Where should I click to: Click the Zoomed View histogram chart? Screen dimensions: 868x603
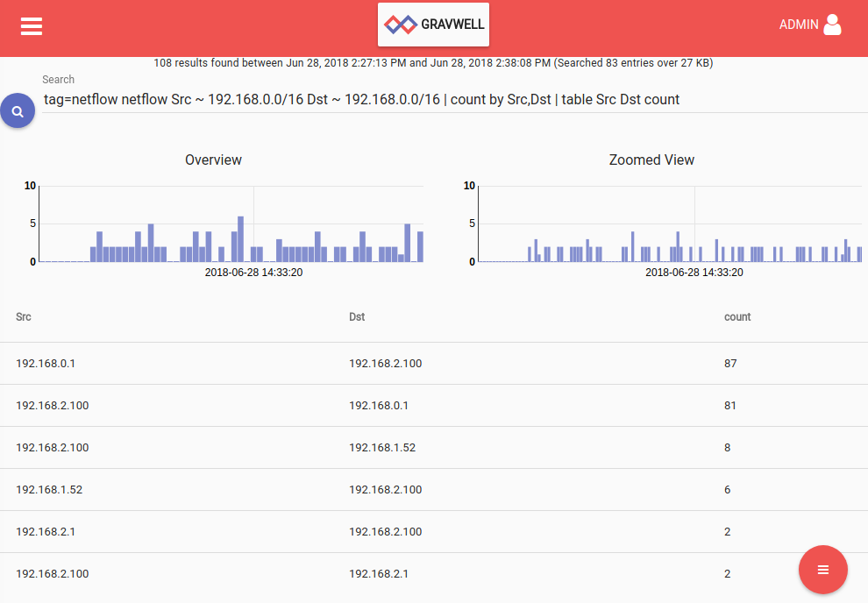670,223
